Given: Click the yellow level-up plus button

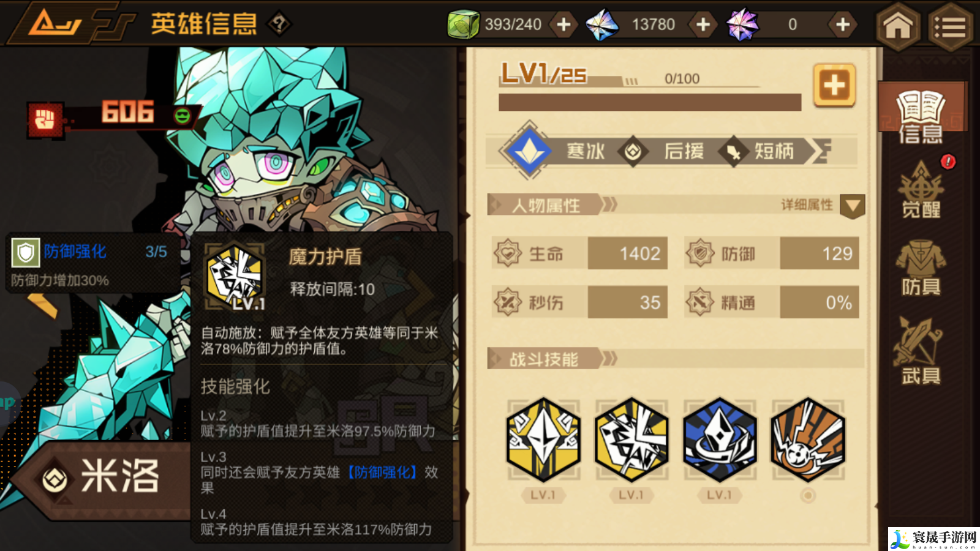Looking at the screenshot, I should (x=834, y=85).
